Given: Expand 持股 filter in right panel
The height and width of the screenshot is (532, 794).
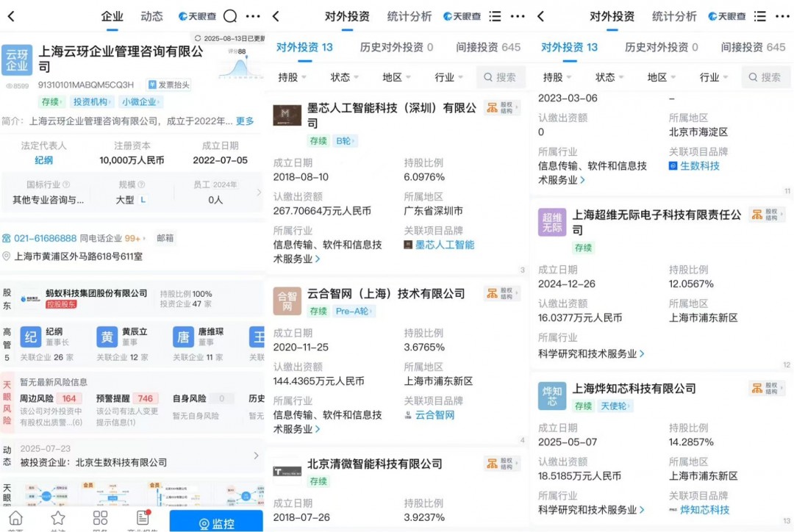Looking at the screenshot, I should click(557, 77).
